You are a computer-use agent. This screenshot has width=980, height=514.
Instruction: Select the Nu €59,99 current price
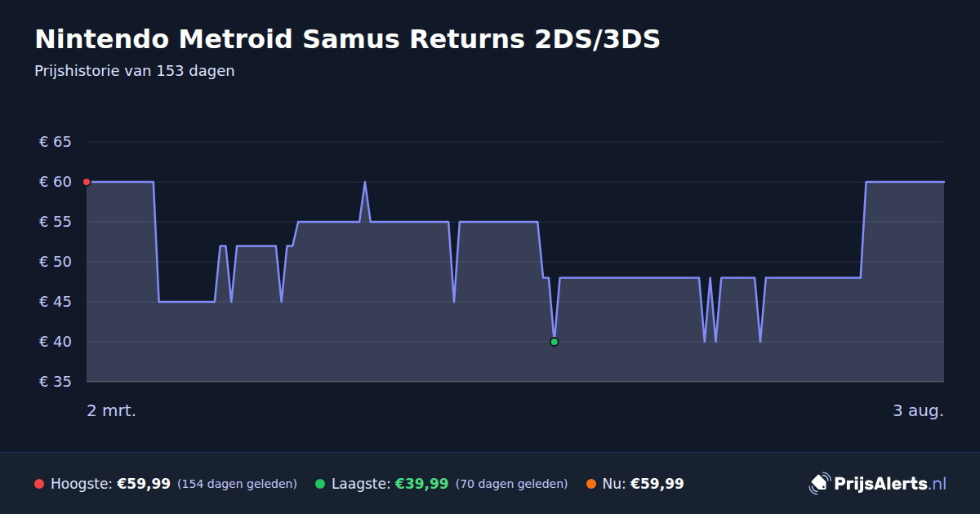pyautogui.click(x=657, y=484)
